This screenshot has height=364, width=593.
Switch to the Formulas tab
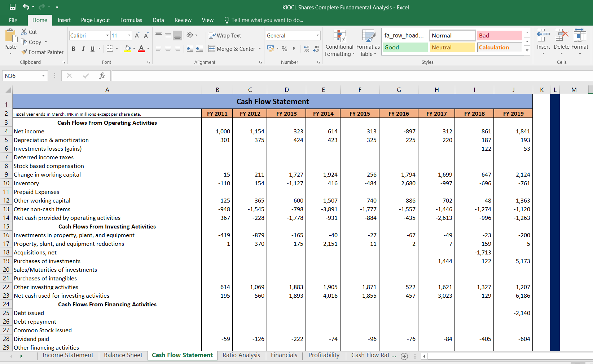[x=131, y=20]
